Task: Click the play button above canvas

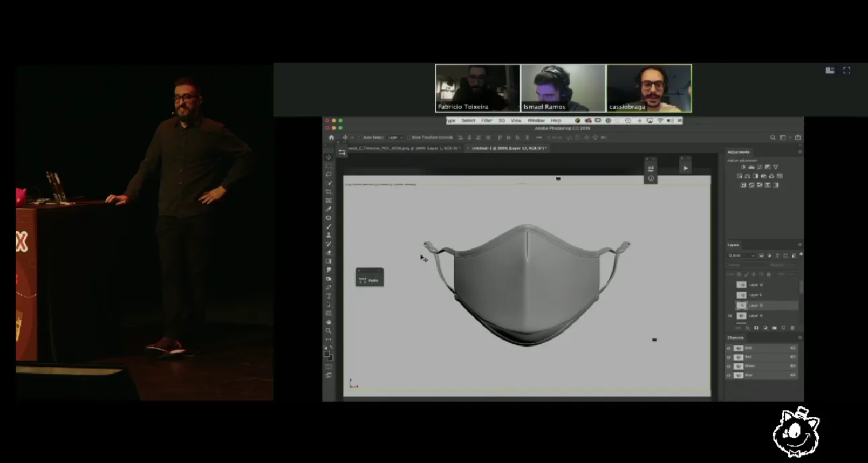Action: pyautogui.click(x=685, y=168)
